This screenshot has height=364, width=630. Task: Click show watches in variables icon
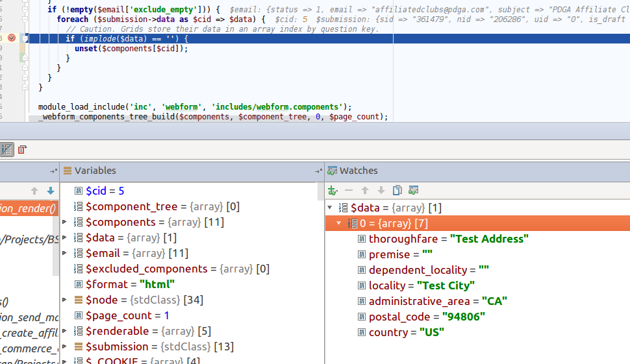(x=414, y=190)
